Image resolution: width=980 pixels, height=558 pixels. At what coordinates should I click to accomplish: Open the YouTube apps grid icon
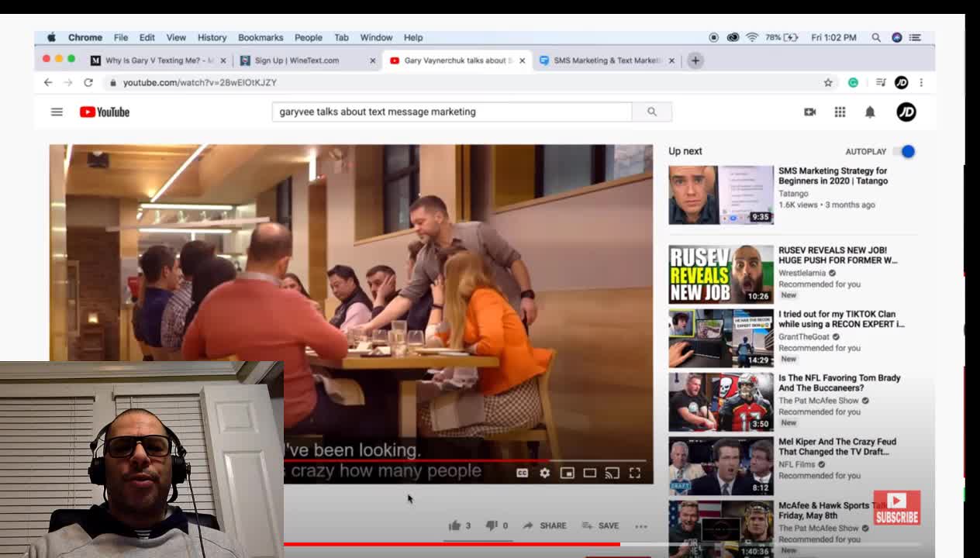tap(840, 112)
